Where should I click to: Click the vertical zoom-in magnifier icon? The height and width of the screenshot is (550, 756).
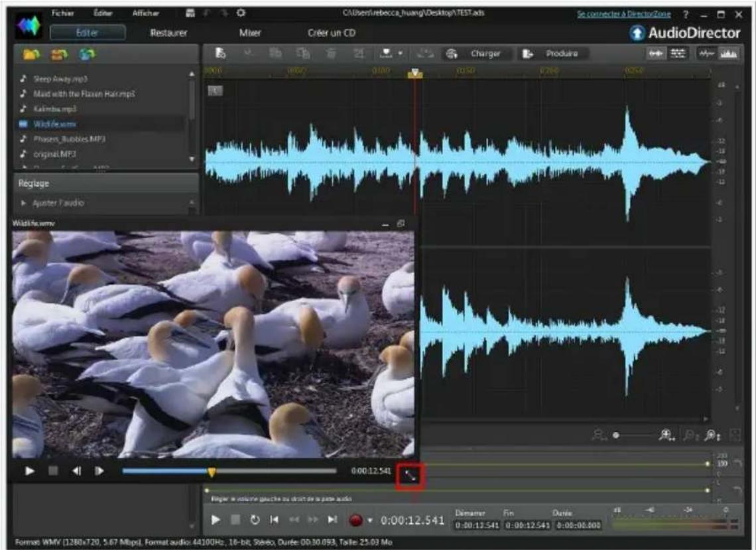click(712, 436)
